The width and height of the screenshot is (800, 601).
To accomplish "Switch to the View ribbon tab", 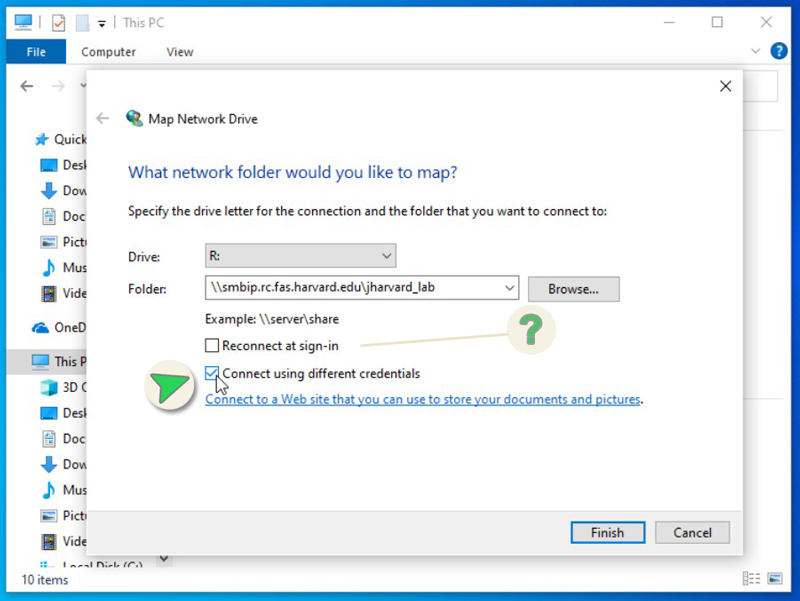I will [180, 52].
